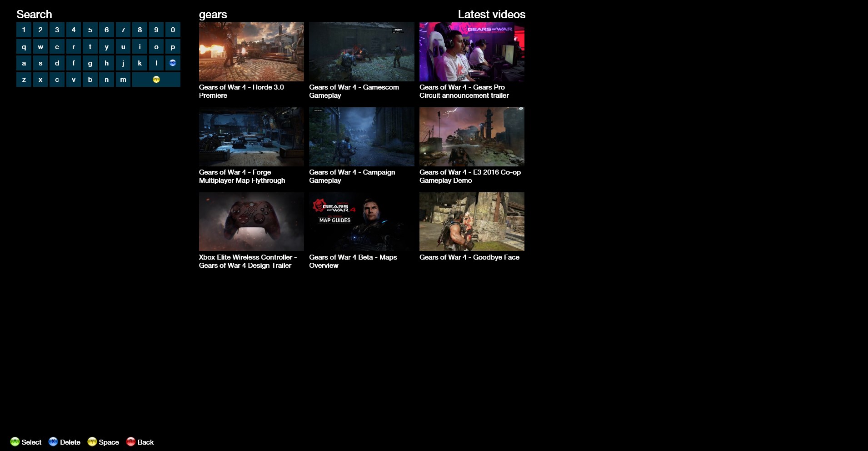The width and height of the screenshot is (868, 451).
Task: Play the Gears Pro Circuit announcement trailer thumbnail
Action: pyautogui.click(x=472, y=52)
